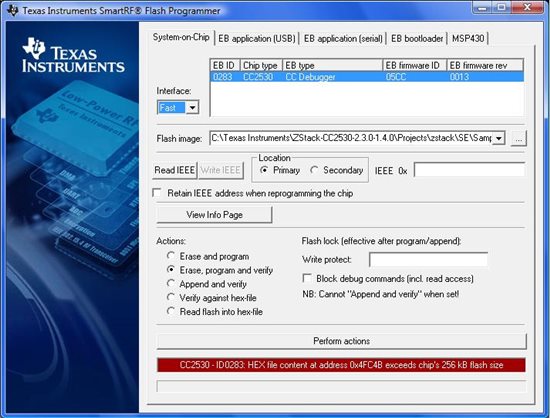This screenshot has height=418, width=550.
Task: Click the flash image path text
Action: click(x=351, y=138)
